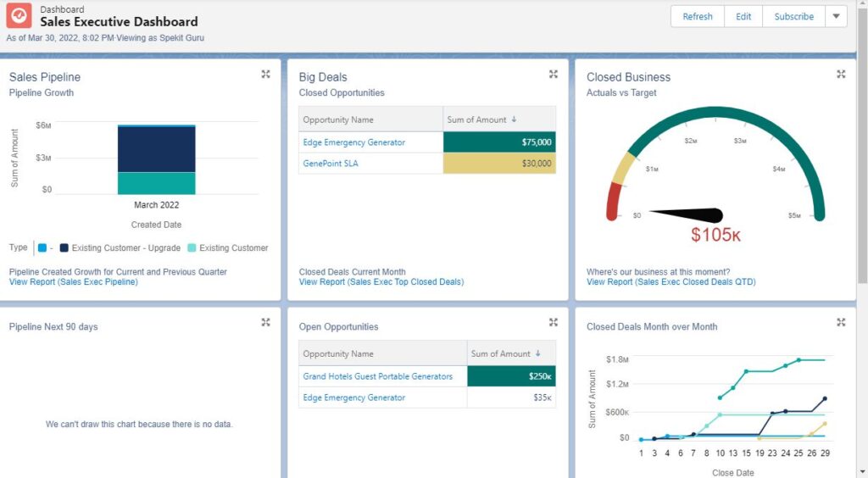
Task: Open View Report (Sales Exec Top Closed Deals)
Action: pos(381,281)
